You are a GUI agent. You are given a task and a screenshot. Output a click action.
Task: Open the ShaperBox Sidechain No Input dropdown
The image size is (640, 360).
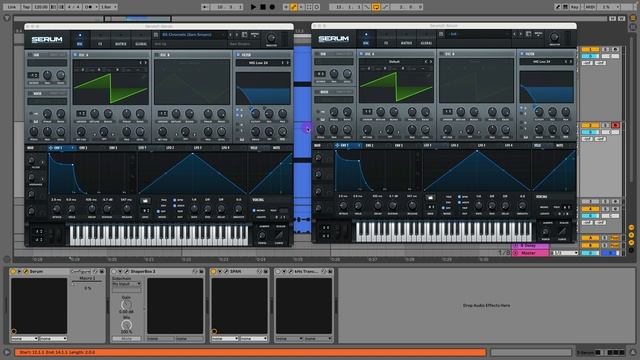click(127, 284)
